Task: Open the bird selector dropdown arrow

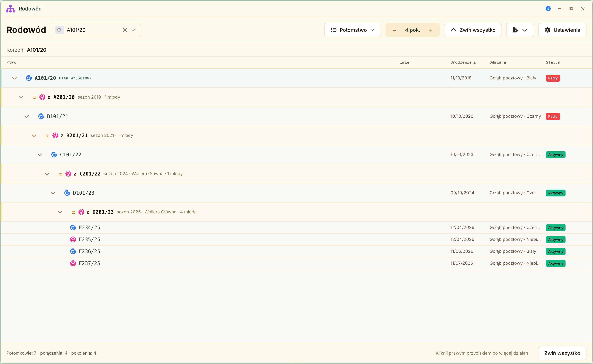Action: click(133, 30)
